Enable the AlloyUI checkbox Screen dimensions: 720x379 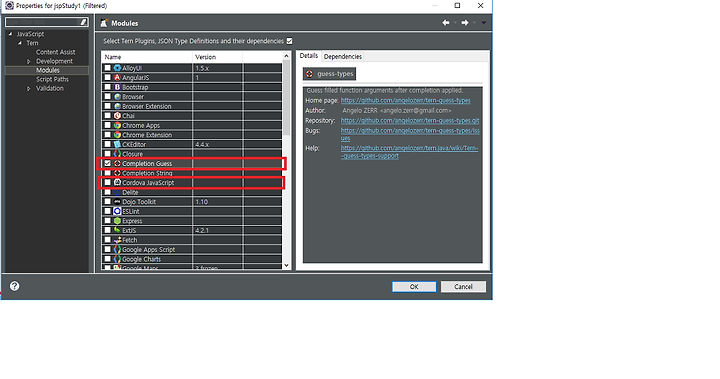point(107,68)
